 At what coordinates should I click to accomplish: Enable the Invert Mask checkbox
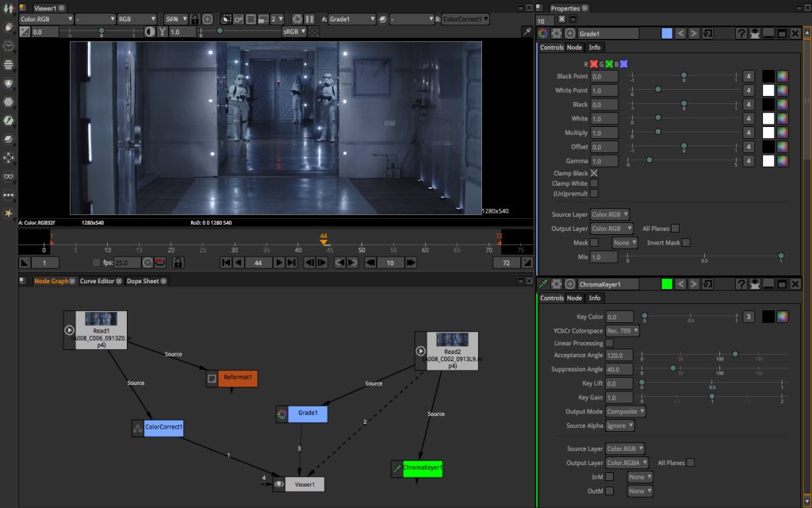click(685, 242)
